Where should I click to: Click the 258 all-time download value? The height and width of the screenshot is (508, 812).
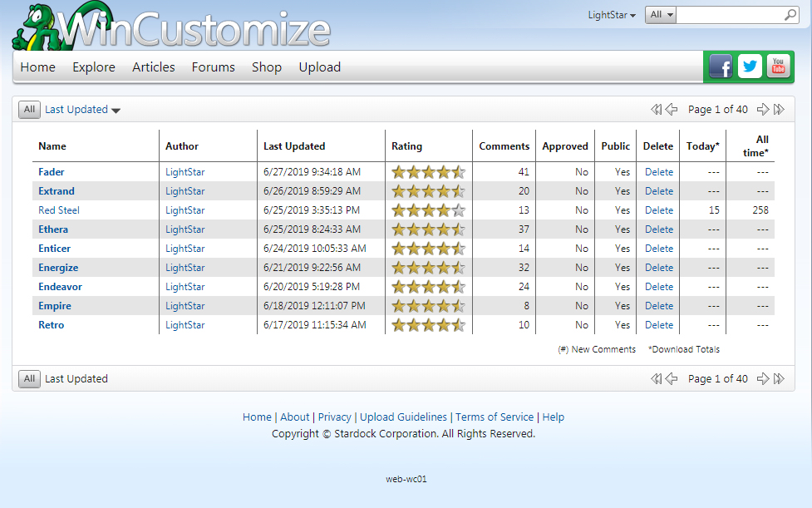pyautogui.click(x=760, y=210)
